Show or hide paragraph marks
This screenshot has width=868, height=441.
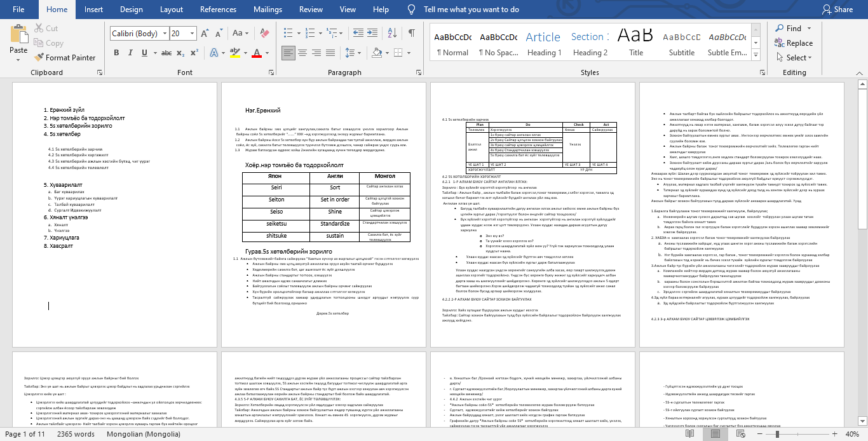[x=412, y=33]
